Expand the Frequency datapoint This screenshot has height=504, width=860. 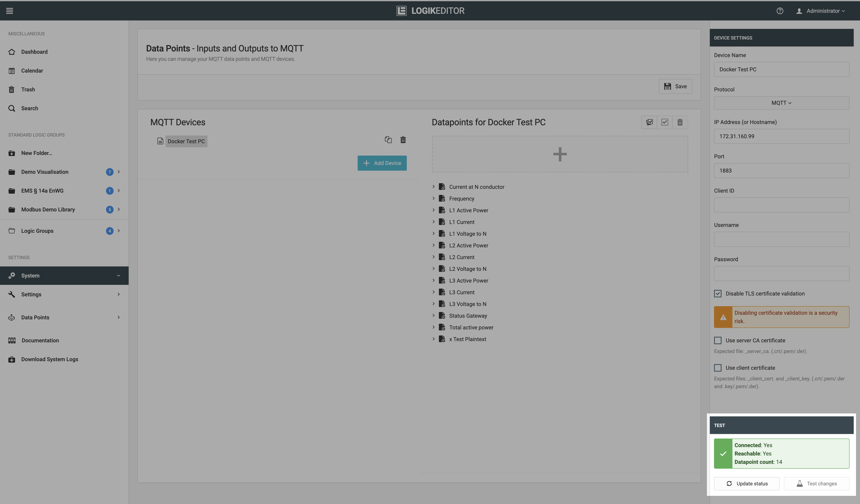coord(433,198)
